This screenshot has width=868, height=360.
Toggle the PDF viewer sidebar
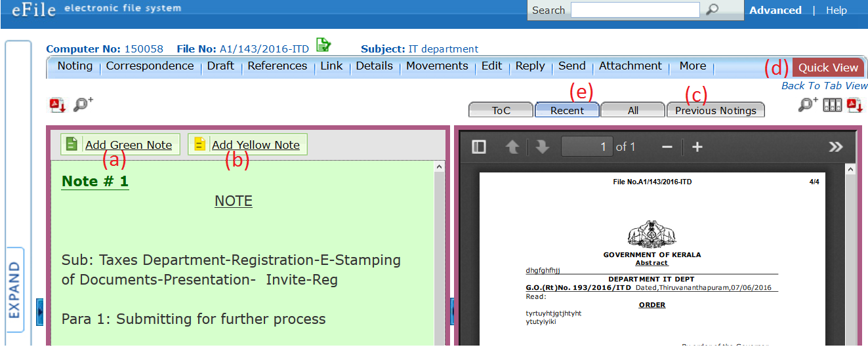(x=479, y=147)
